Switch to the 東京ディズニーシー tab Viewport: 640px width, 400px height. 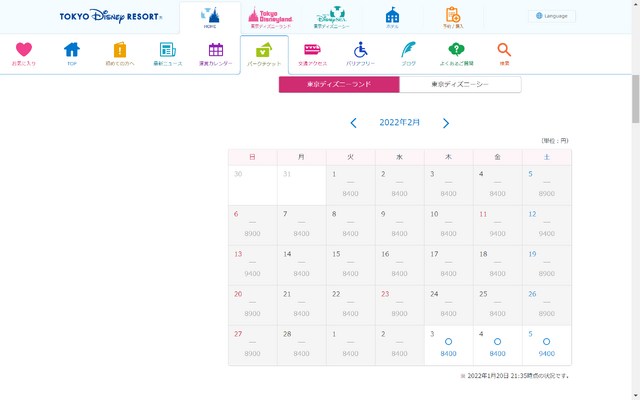click(460, 84)
